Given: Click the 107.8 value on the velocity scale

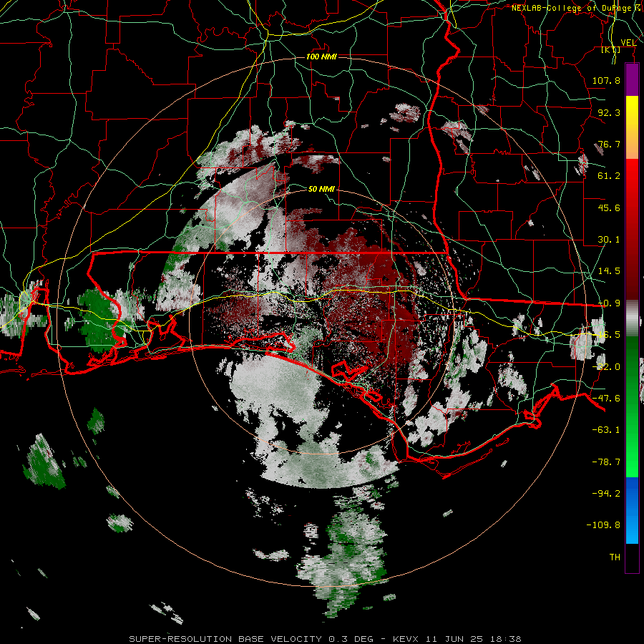Looking at the screenshot, I should click(606, 80).
